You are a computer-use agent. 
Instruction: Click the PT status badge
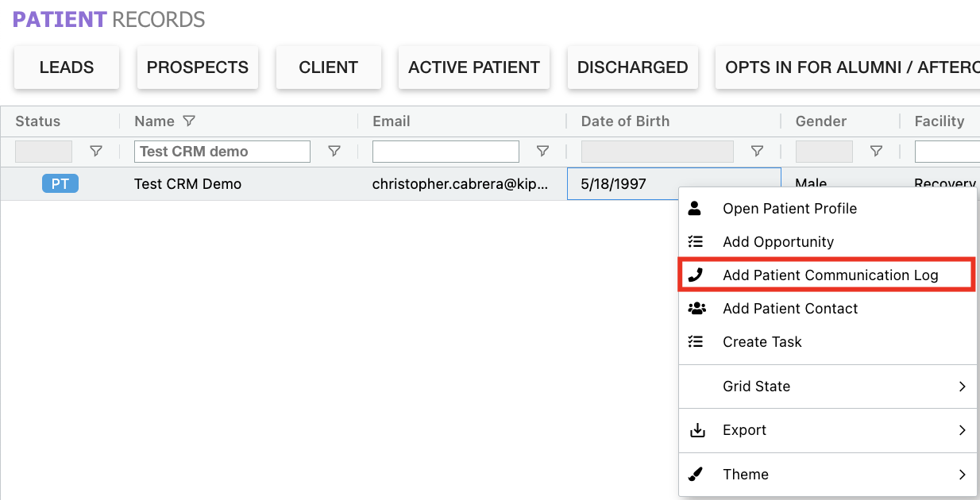(60, 184)
